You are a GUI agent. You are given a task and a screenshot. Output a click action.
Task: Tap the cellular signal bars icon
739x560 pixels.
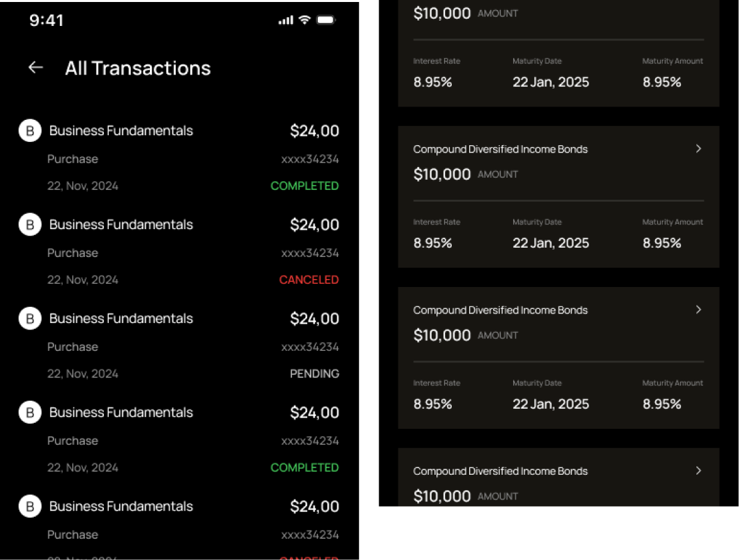click(286, 20)
